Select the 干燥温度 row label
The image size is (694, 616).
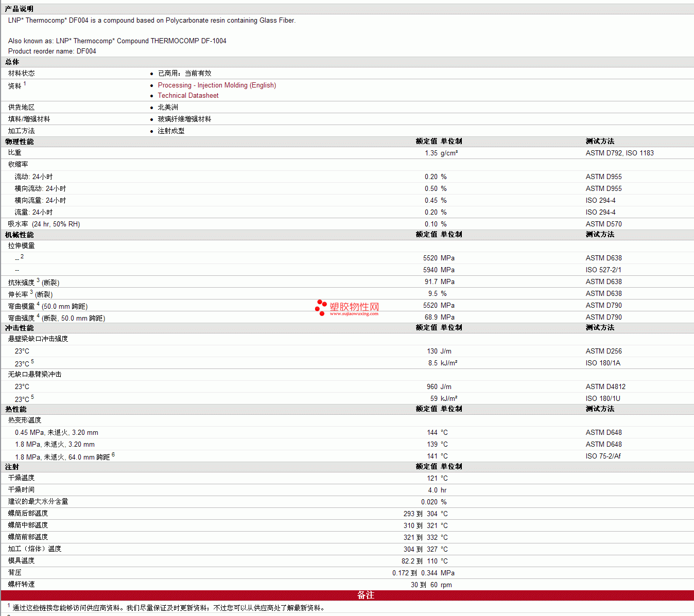click(x=22, y=478)
